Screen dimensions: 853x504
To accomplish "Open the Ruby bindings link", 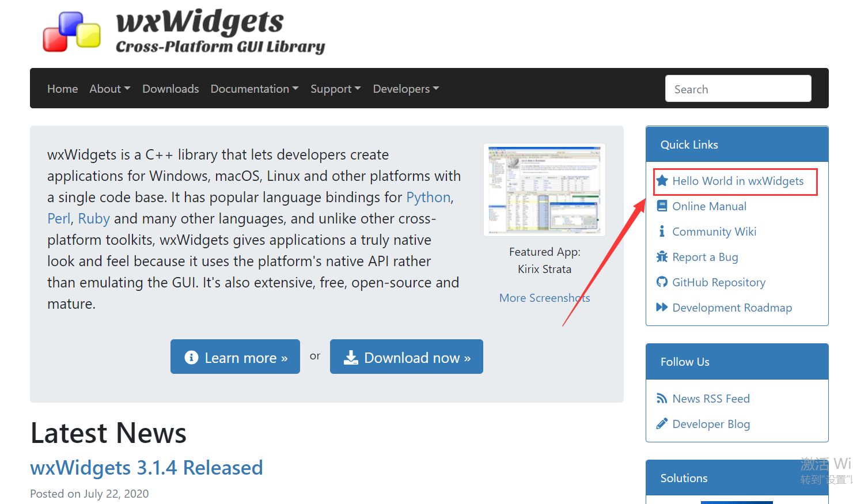I will click(x=94, y=219).
